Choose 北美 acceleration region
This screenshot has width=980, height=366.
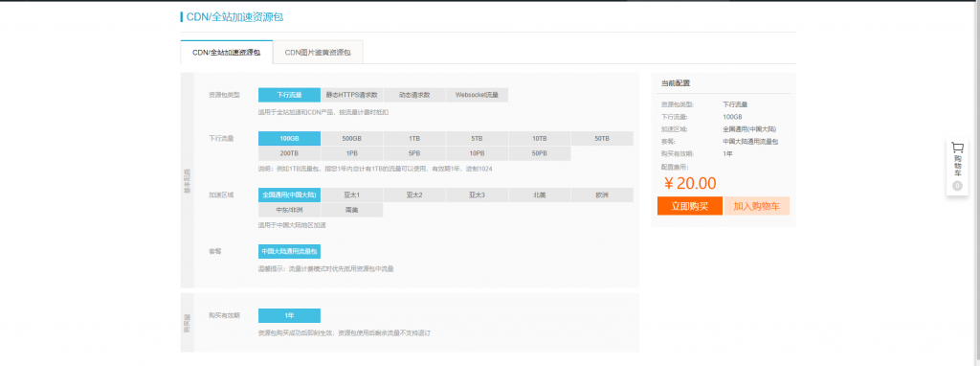click(540, 195)
